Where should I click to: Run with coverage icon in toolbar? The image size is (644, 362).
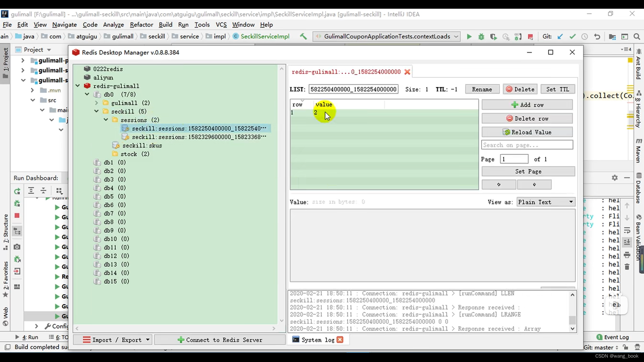tap(493, 37)
